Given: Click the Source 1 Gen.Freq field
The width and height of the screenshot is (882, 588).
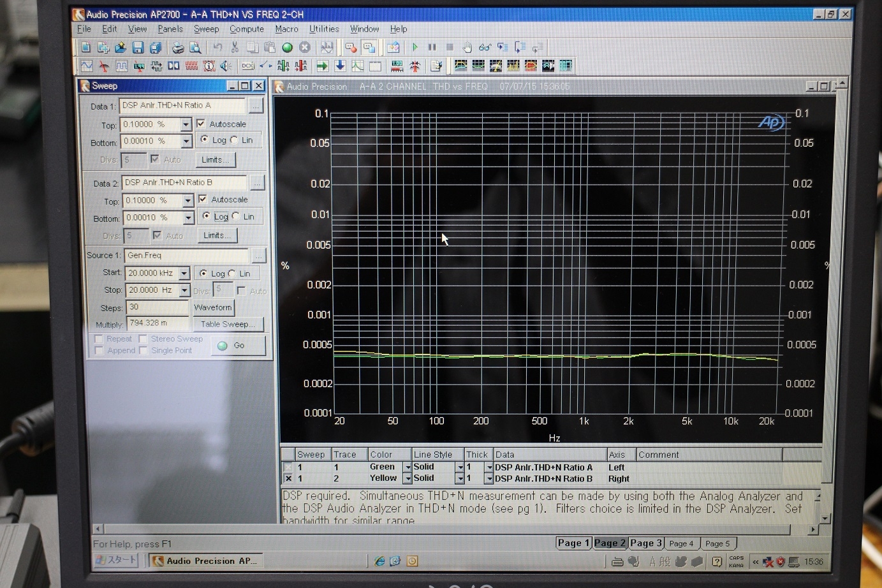Looking at the screenshot, I should click(186, 255).
